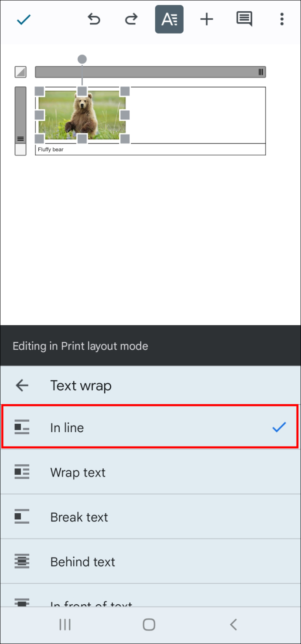301x644 pixels.
Task: Click the image rotation handle
Action: [x=82, y=59]
